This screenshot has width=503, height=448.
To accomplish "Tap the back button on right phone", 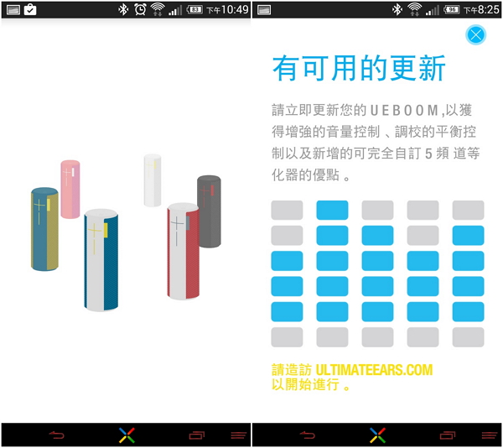I will (308, 435).
